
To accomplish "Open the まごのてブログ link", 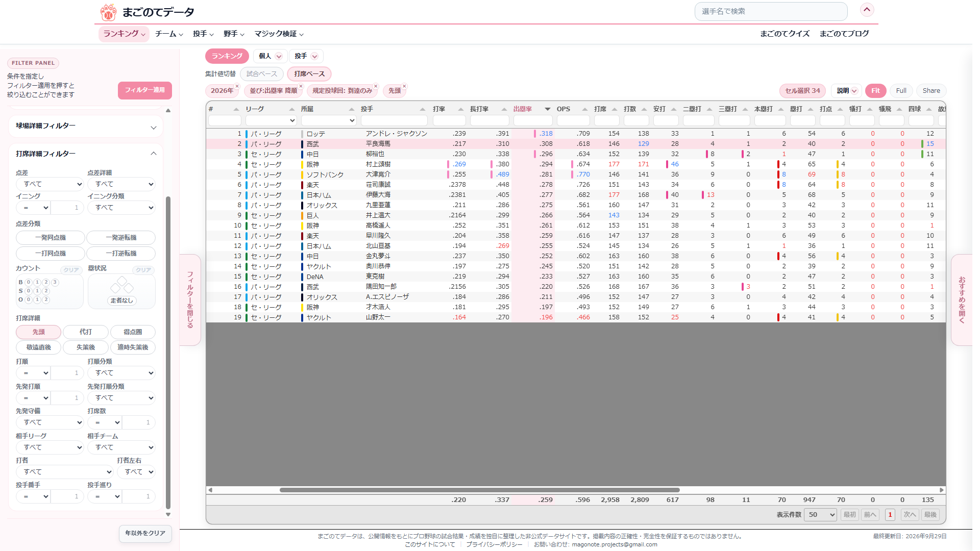I will 844,34.
